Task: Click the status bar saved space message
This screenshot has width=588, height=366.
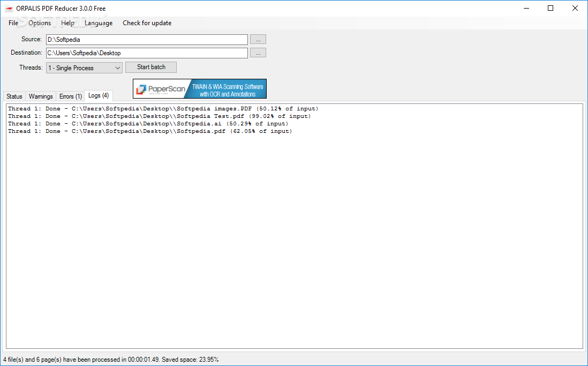Action: coord(111,360)
